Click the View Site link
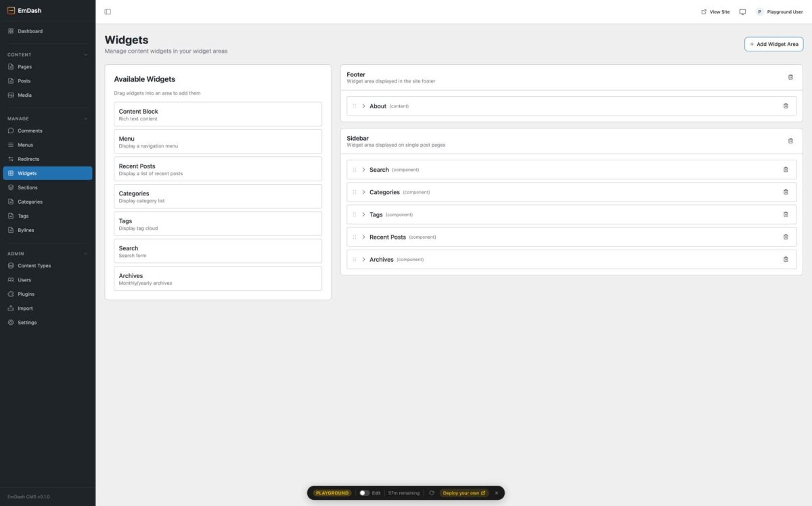This screenshot has height=506, width=812. pos(715,11)
